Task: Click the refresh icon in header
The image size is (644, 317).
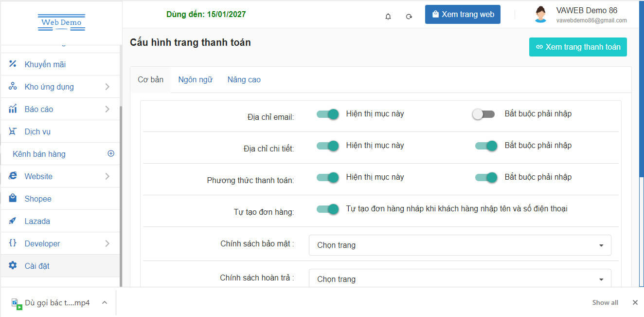Action: pyautogui.click(x=409, y=16)
